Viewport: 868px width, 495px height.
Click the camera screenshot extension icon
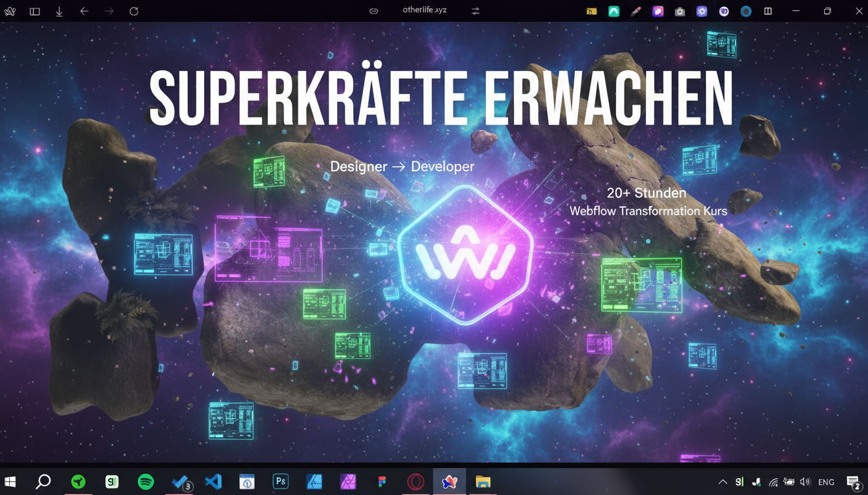pyautogui.click(x=679, y=11)
